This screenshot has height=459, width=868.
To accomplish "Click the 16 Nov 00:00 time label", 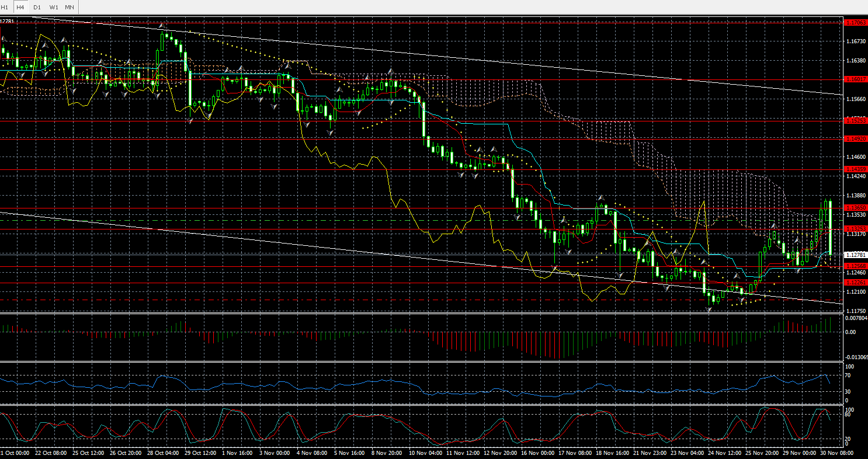I will tap(539, 453).
